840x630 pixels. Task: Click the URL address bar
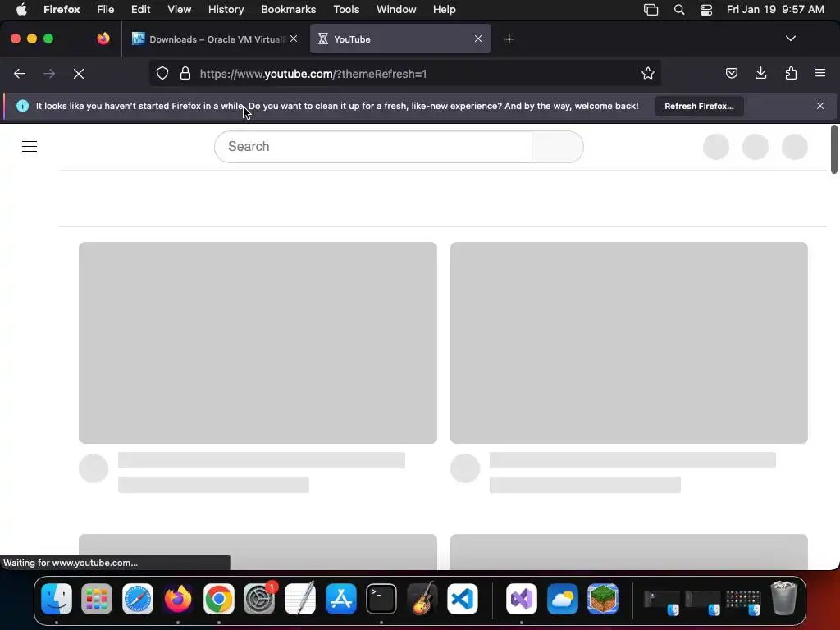click(404, 73)
